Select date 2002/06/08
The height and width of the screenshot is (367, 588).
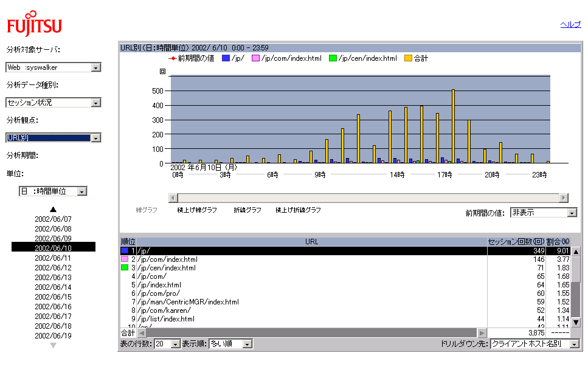point(54,228)
